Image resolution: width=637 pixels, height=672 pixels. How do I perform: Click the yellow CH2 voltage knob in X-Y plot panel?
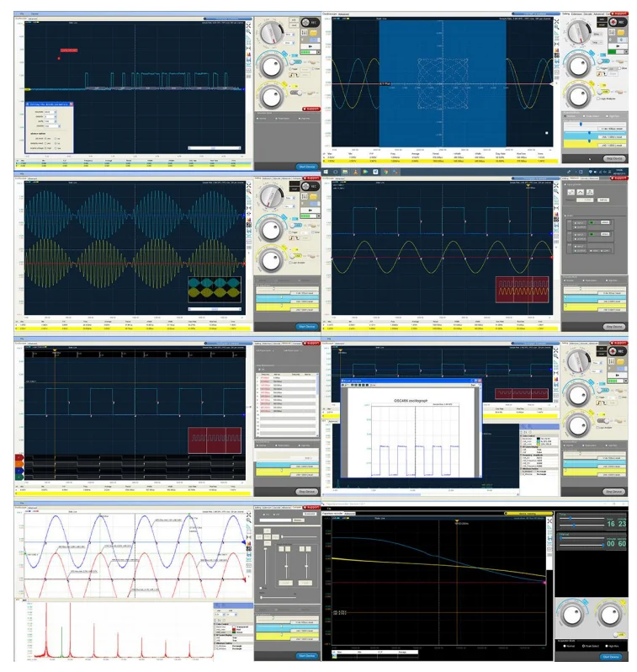click(579, 97)
